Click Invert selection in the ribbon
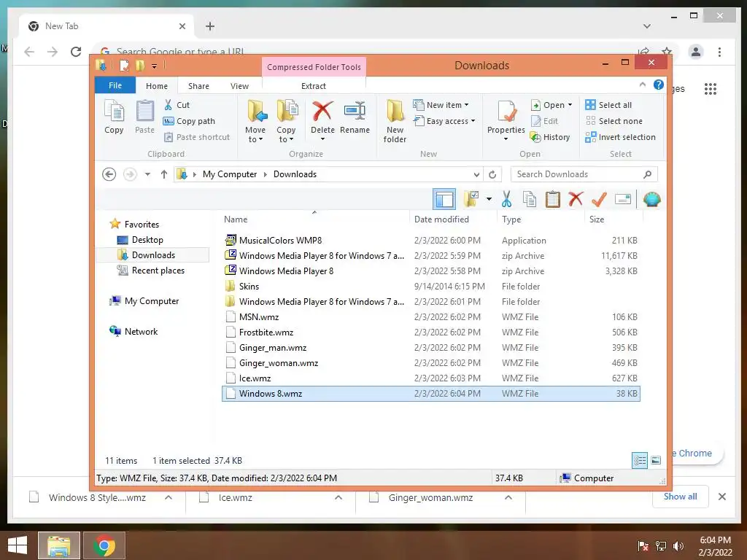Image resolution: width=747 pixels, height=560 pixels. click(x=621, y=137)
